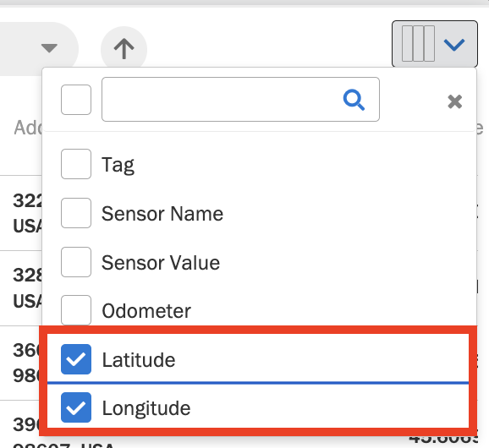Uncheck the Longitude checkbox
The image size is (489, 448).
(x=76, y=407)
